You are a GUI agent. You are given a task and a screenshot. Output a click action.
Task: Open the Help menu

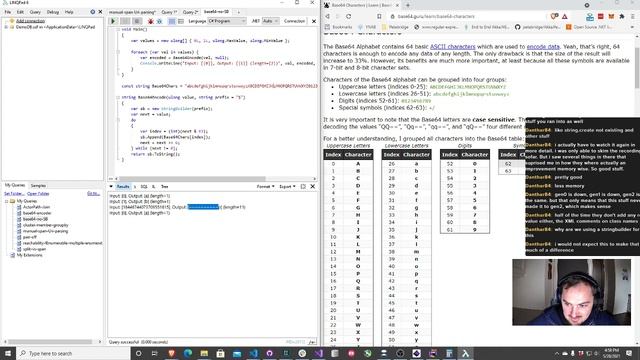69,12
